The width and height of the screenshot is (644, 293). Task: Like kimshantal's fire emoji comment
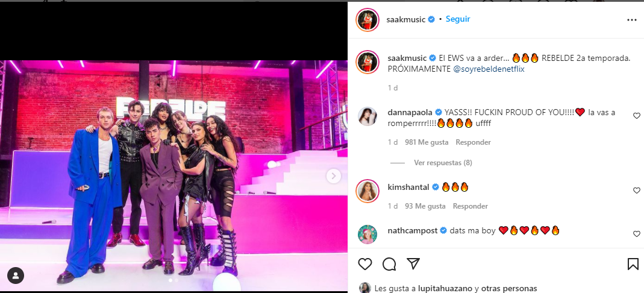[637, 191]
